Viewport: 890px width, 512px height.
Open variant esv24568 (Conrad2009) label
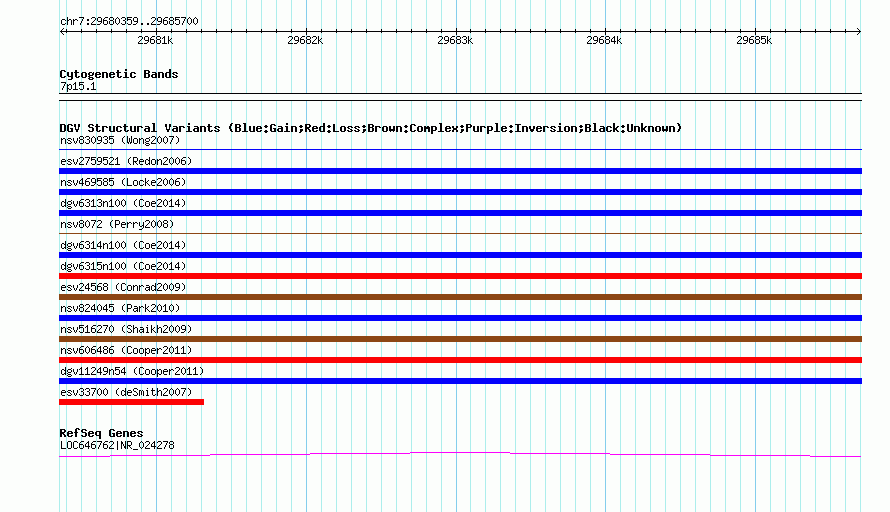tap(123, 287)
